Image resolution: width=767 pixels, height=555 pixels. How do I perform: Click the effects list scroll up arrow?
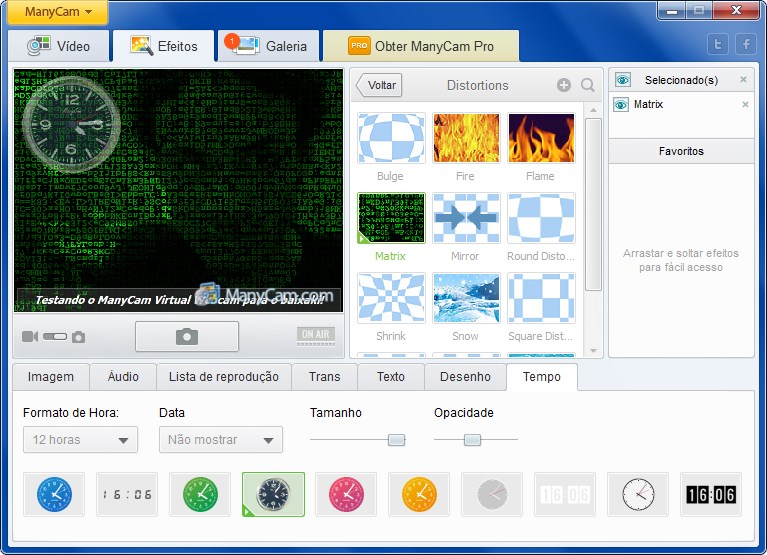[x=593, y=110]
